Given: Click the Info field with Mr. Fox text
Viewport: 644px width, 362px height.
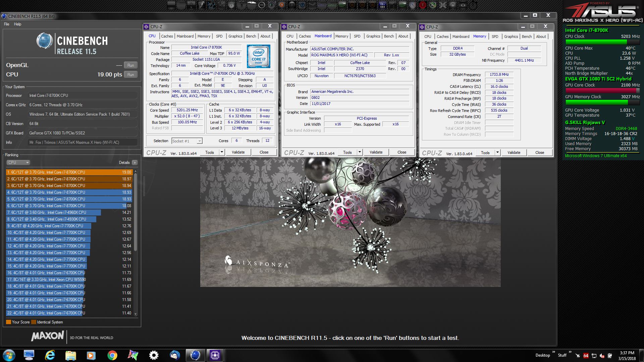Looking at the screenshot, I should click(x=83, y=142).
